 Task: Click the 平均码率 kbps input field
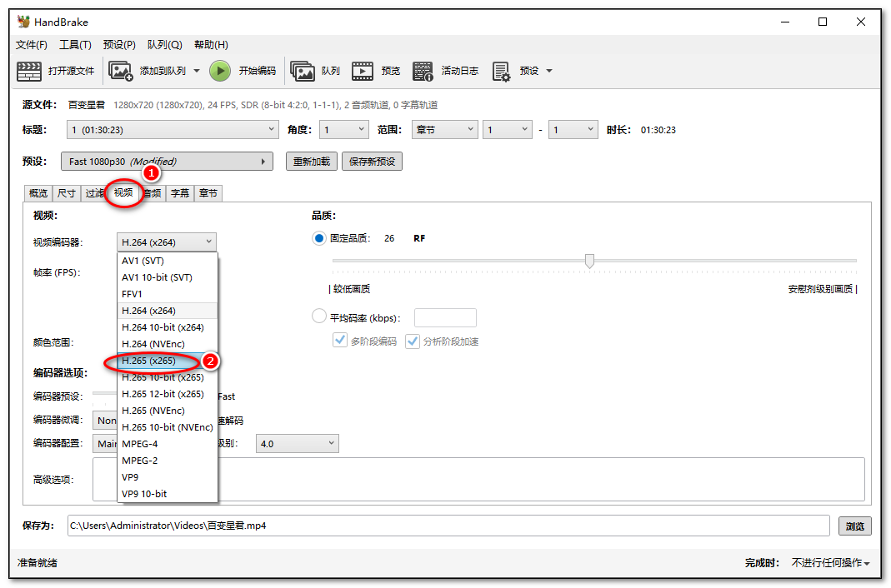coord(445,318)
